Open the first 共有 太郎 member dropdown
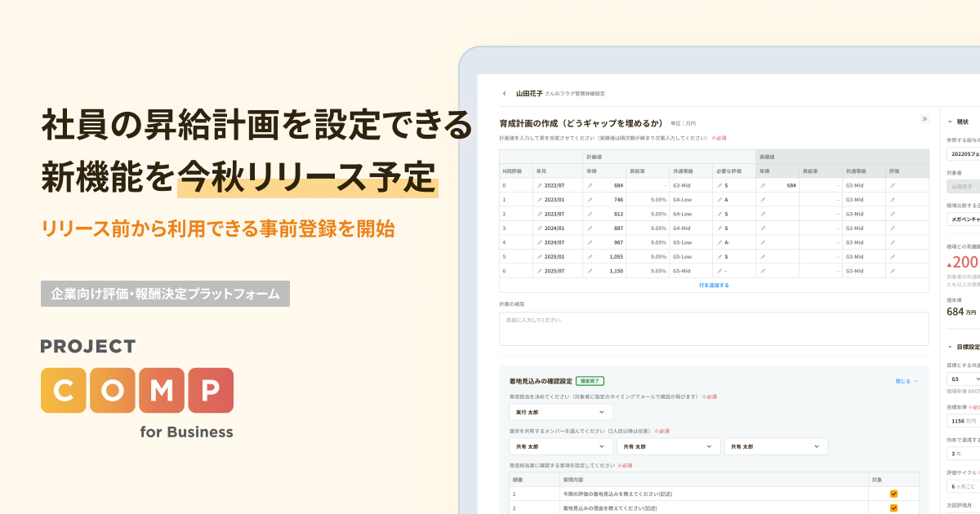Image resolution: width=980 pixels, height=514 pixels. pos(561,446)
